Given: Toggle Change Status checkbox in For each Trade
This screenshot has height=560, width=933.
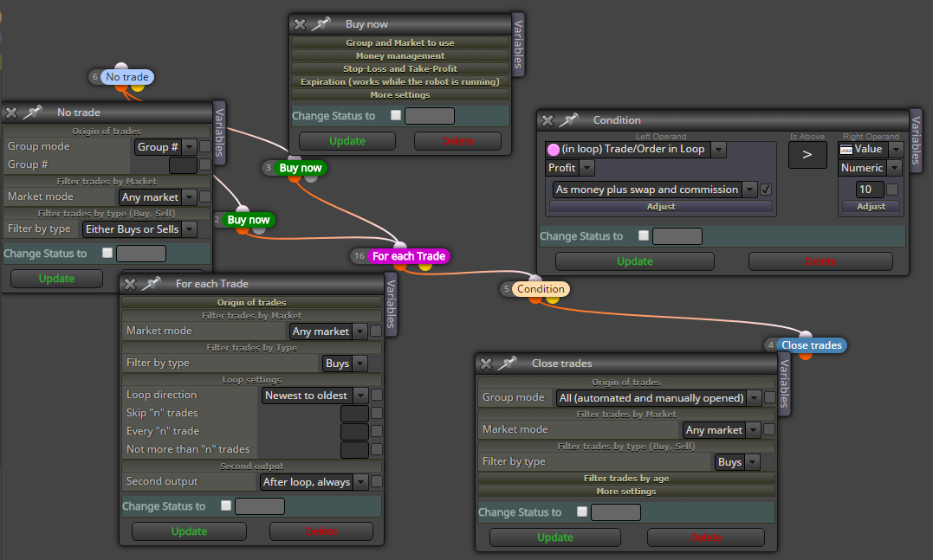Looking at the screenshot, I should (226, 505).
